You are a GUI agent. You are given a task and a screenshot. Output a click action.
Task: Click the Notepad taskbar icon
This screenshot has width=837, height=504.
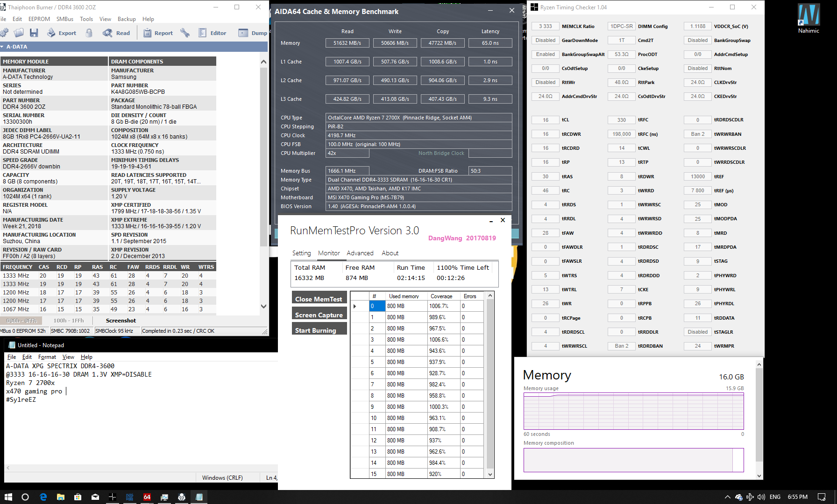199,497
